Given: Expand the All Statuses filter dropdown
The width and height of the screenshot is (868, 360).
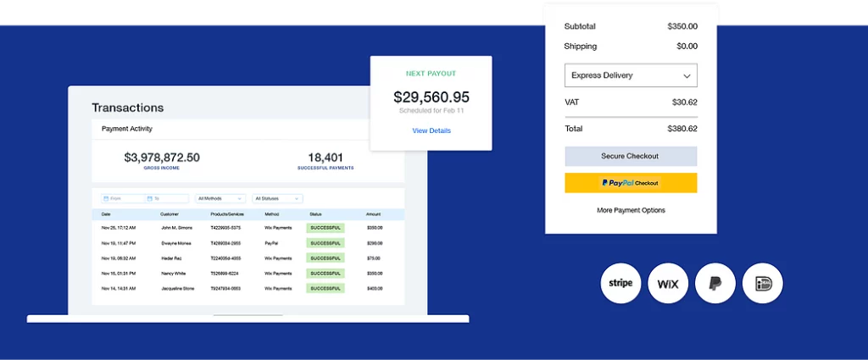Looking at the screenshot, I should [x=277, y=198].
